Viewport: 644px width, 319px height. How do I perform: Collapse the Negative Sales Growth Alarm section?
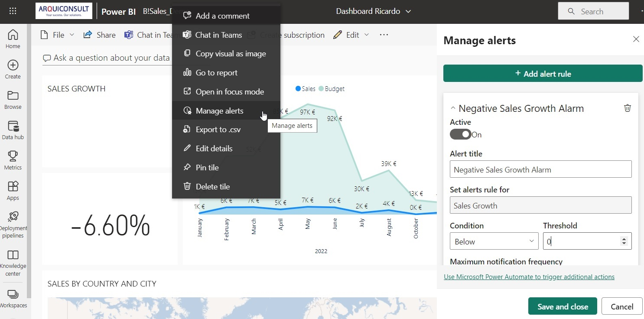453,108
